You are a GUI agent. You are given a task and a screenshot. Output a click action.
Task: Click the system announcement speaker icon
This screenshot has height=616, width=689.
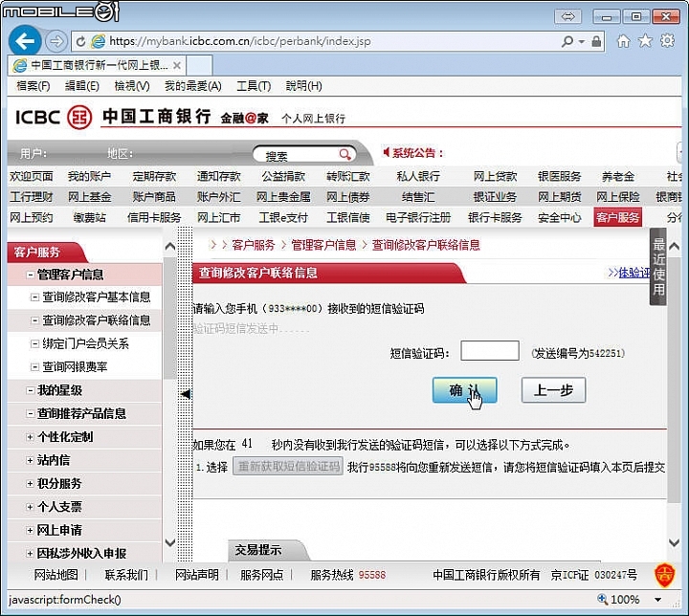click(387, 152)
